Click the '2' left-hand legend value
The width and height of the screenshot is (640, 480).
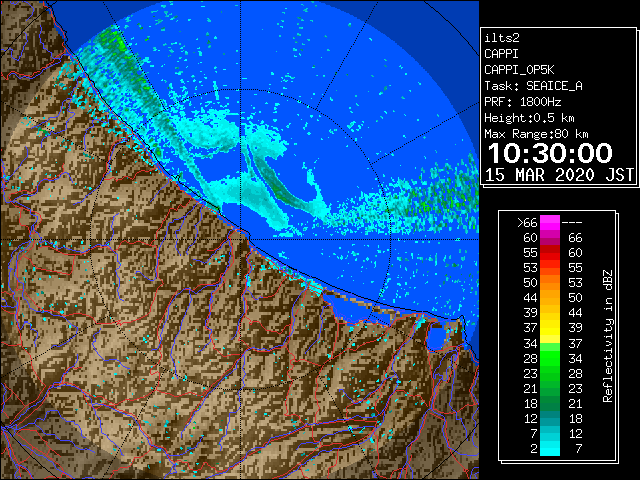click(x=534, y=449)
